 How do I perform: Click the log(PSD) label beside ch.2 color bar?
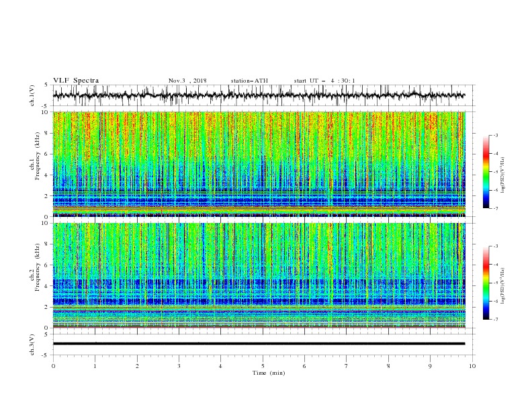click(502, 286)
